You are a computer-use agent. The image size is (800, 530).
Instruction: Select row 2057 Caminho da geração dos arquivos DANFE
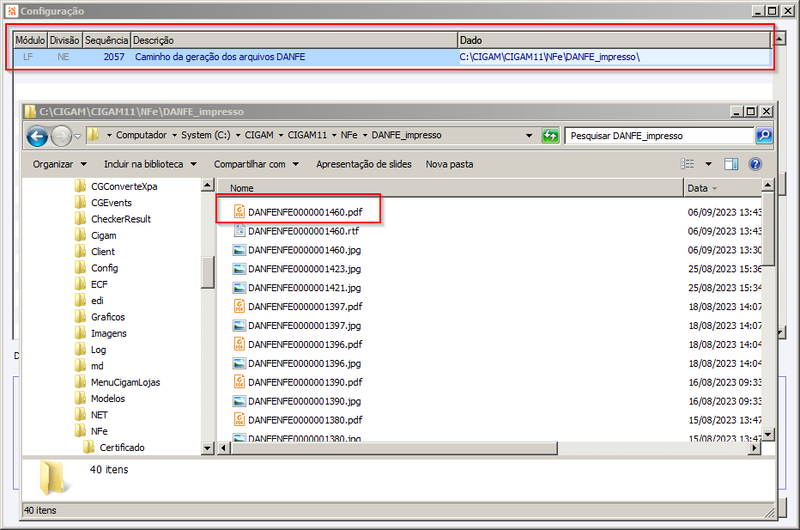pyautogui.click(x=392, y=57)
